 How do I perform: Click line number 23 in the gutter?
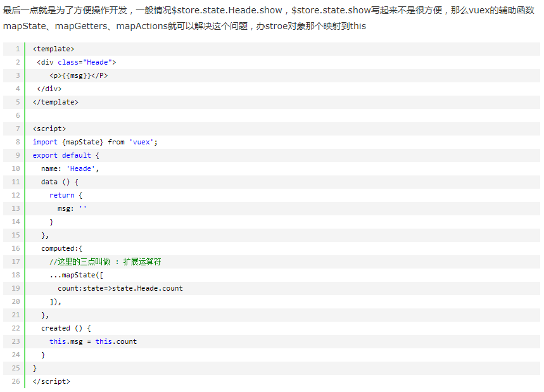coord(16,342)
